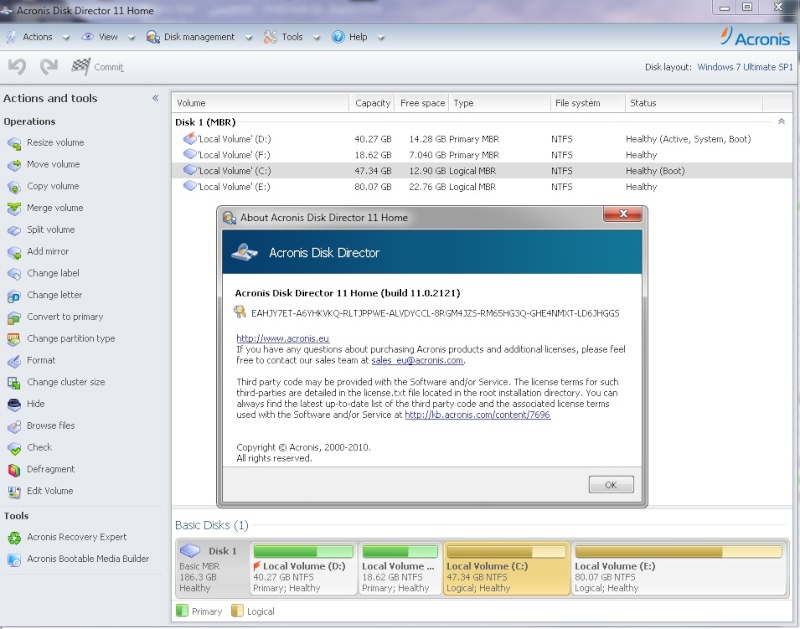Viewport: 800px width, 629px height.
Task: Select the Local Volume (E:) row in list
Action: pos(482,187)
